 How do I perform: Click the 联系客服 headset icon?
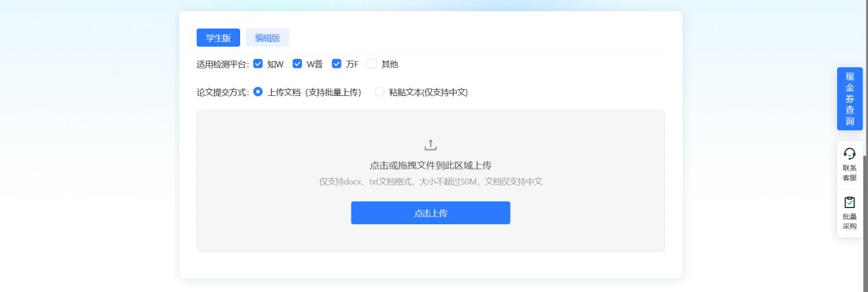849,154
